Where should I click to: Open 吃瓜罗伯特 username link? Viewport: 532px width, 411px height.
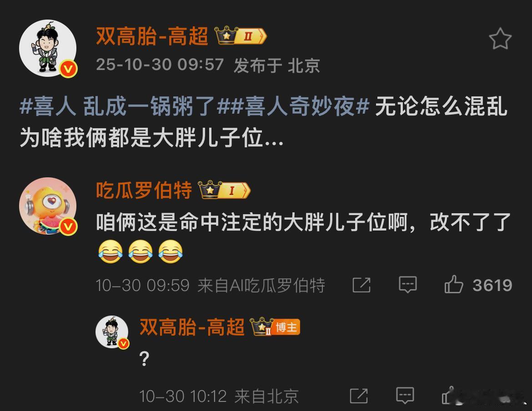[144, 190]
